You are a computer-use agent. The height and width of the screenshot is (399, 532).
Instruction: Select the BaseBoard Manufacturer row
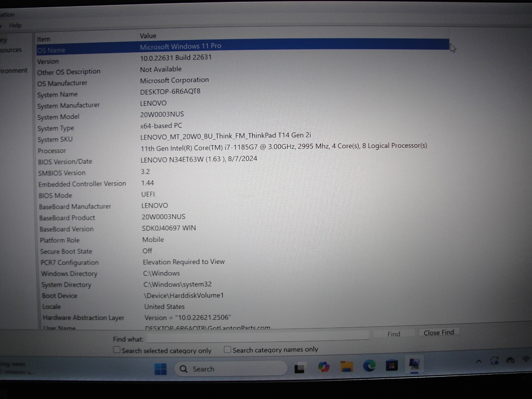click(x=243, y=206)
